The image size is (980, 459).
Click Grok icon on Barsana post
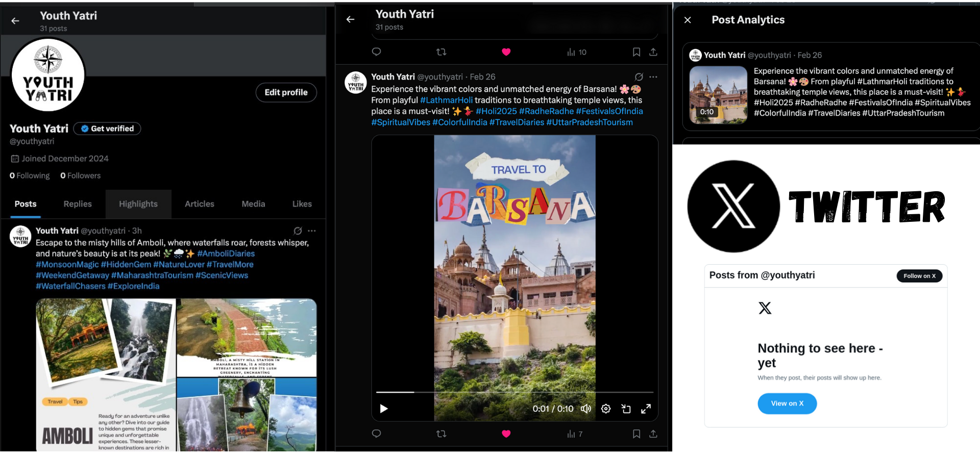pos(639,77)
